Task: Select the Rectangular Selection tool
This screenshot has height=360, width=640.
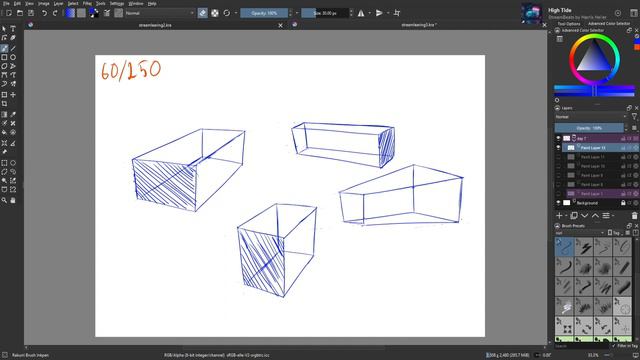Action: (x=4, y=163)
